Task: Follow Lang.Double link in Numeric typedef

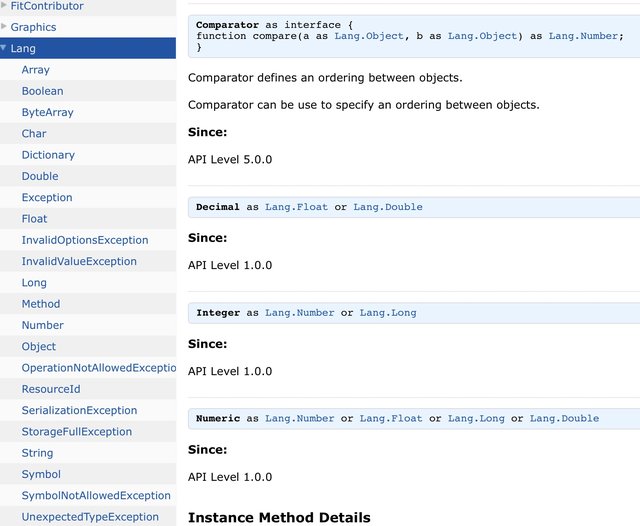Action: coord(564,419)
